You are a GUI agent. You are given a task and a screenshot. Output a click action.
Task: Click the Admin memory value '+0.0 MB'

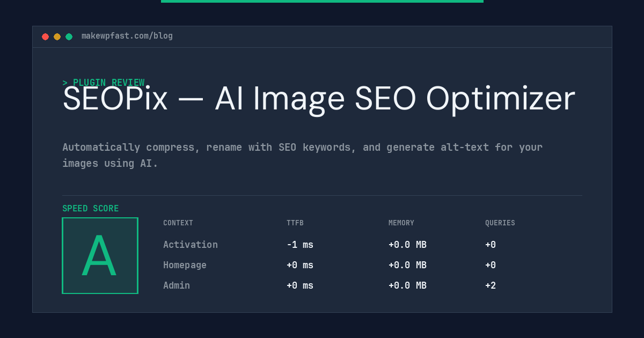[x=407, y=285]
